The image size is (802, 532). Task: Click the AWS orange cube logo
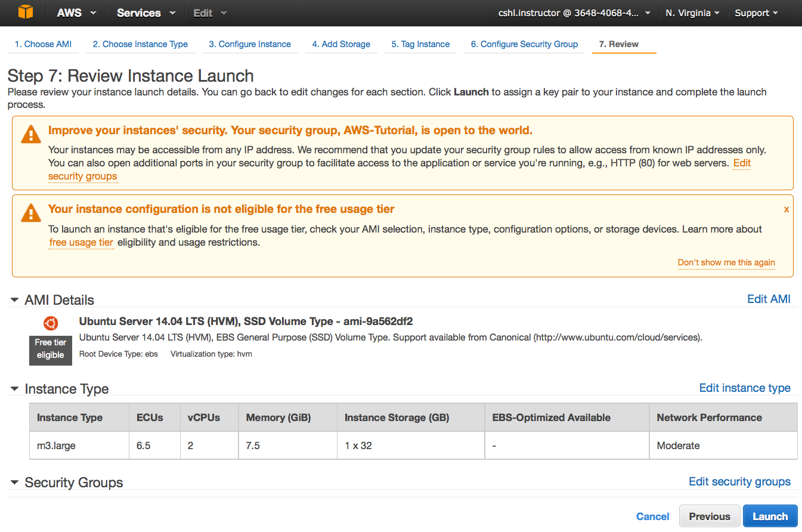(x=26, y=12)
